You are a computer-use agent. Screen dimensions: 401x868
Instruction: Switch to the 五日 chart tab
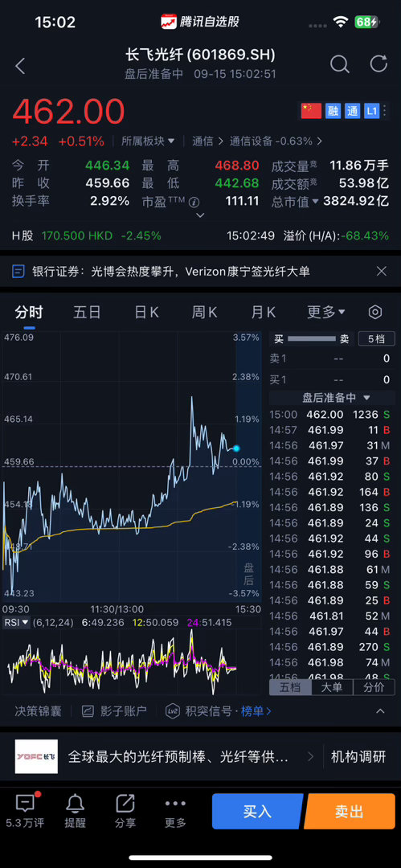click(87, 312)
